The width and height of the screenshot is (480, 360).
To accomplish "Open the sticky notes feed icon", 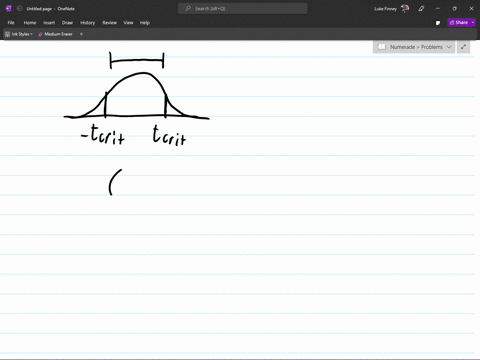I will (438, 23).
